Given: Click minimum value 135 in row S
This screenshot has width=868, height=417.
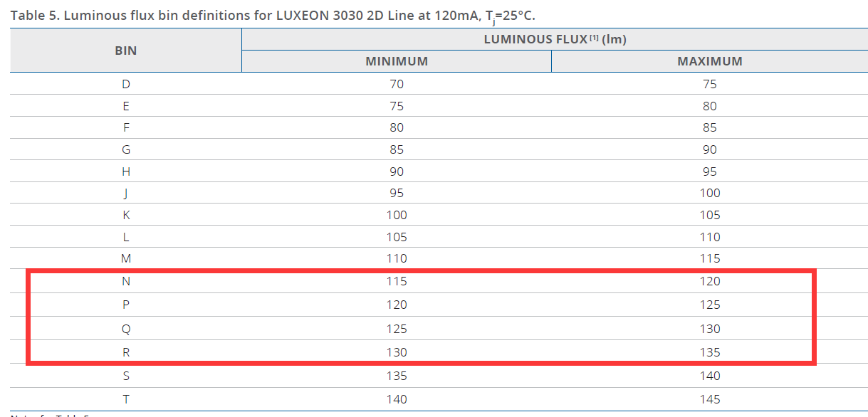Looking at the screenshot, I should pyautogui.click(x=397, y=376).
